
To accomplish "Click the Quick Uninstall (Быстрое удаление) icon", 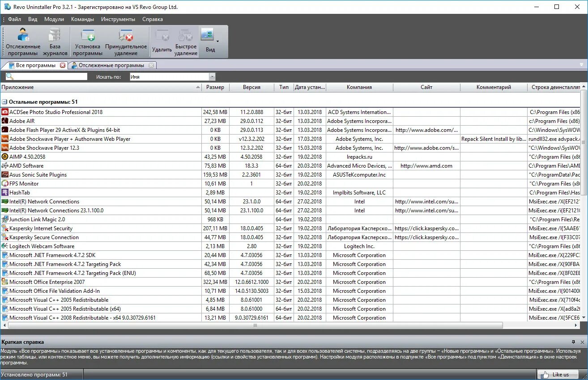I will 186,42.
